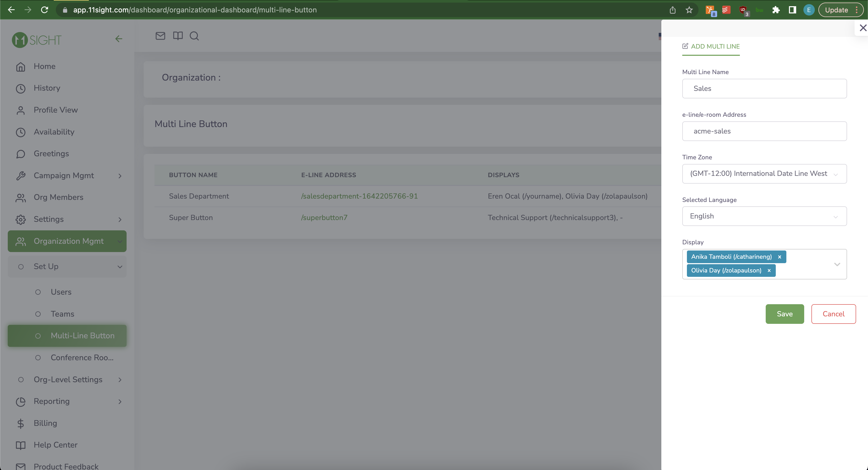This screenshot has width=868, height=470.
Task: Remove Olivia Day from Display
Action: click(769, 270)
